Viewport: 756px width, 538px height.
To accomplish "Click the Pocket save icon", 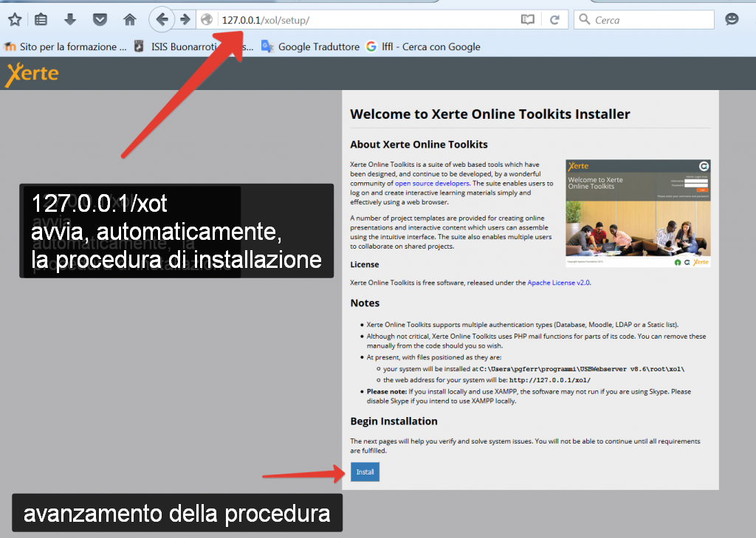I will coord(100,20).
